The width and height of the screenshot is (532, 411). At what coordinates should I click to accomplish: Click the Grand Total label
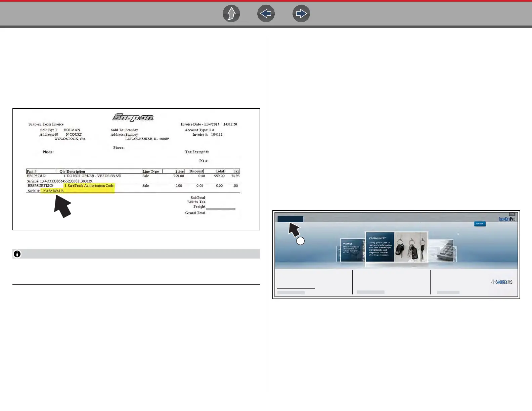point(195,213)
